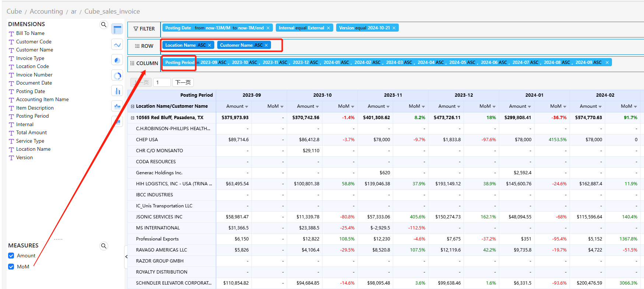Click the text-type icon next to Customer Code
This screenshot has width=644, height=289.
(11, 42)
